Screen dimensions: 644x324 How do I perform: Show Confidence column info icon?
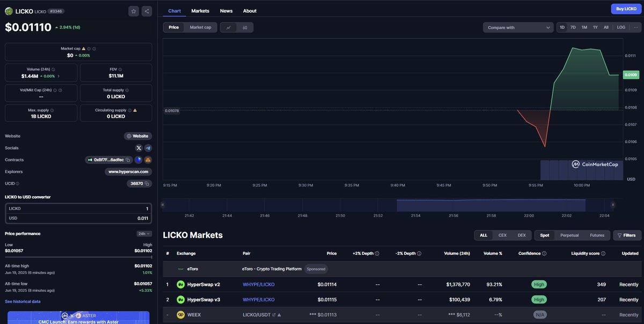pos(544,253)
